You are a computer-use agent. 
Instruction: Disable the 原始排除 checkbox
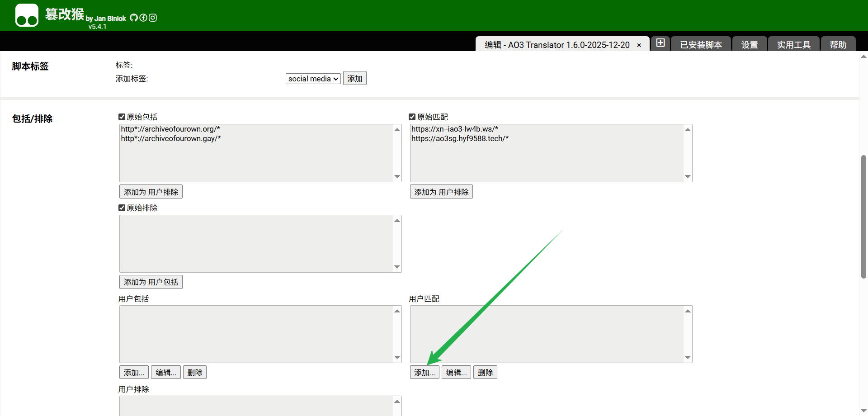pos(122,208)
